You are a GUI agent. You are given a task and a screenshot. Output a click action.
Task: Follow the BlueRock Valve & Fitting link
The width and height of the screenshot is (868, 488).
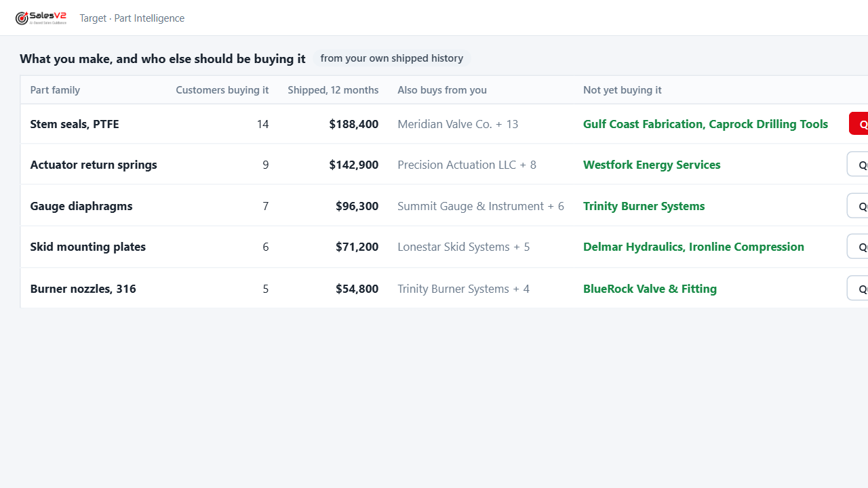point(650,289)
